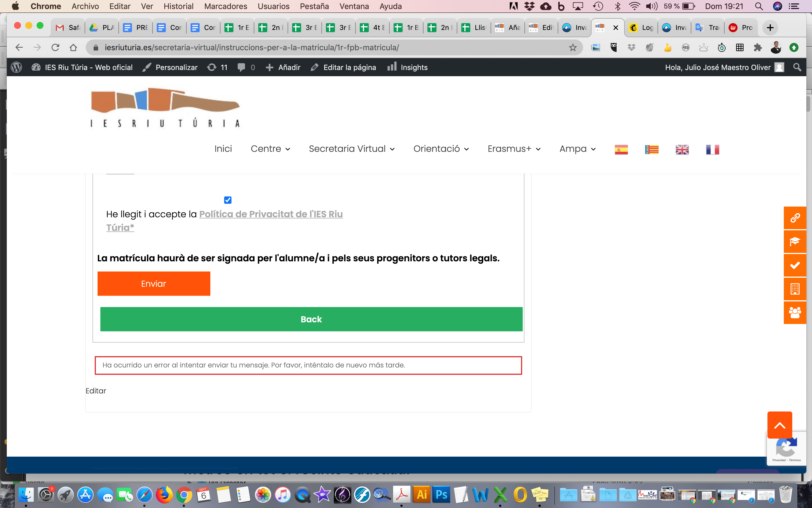This screenshot has width=812, height=508.
Task: Open Añadir menu in admin bar
Action: (x=283, y=67)
